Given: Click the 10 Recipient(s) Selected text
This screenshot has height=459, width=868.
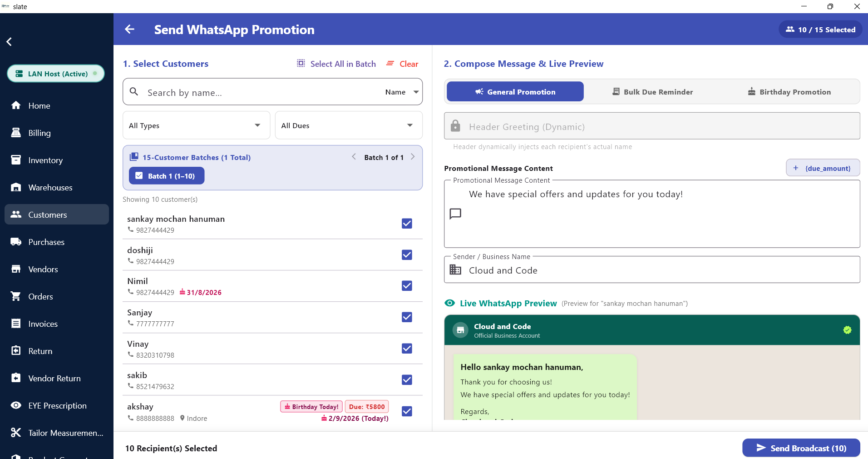Looking at the screenshot, I should [x=171, y=449].
